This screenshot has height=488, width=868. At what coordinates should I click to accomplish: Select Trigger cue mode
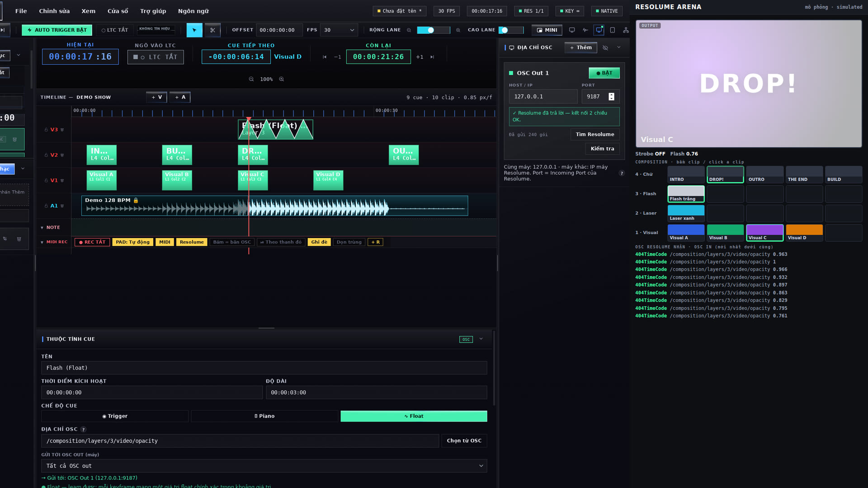[x=115, y=416]
